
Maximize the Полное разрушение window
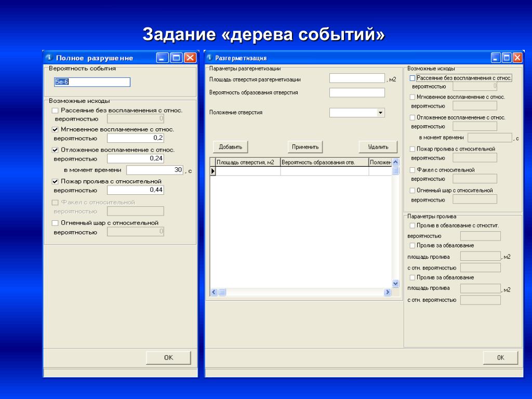tap(177, 58)
